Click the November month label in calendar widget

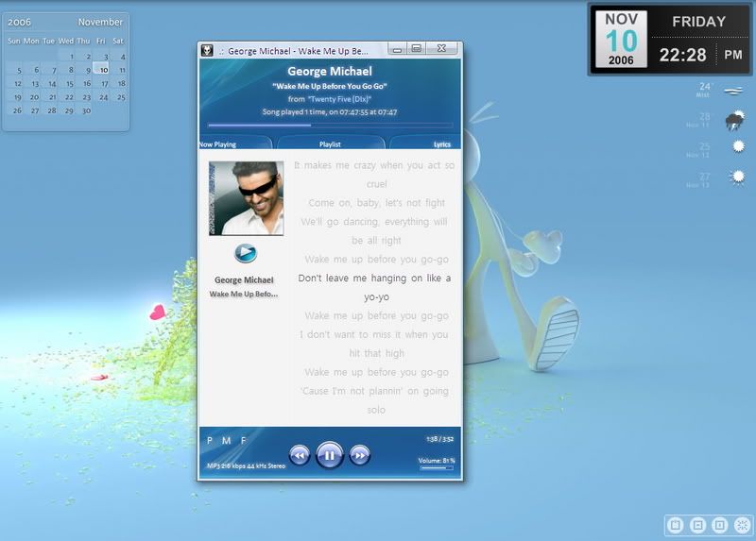(x=100, y=22)
